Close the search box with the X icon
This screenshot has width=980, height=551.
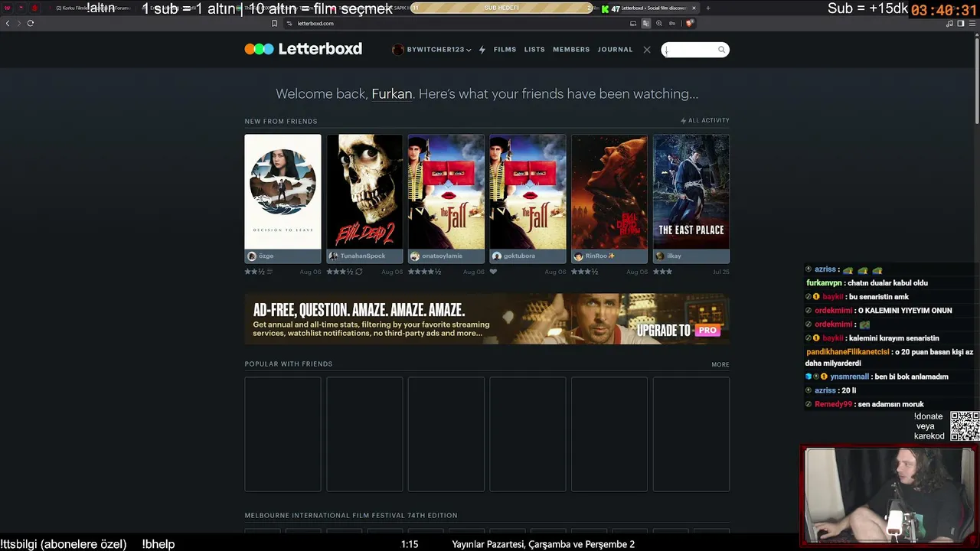[647, 50]
